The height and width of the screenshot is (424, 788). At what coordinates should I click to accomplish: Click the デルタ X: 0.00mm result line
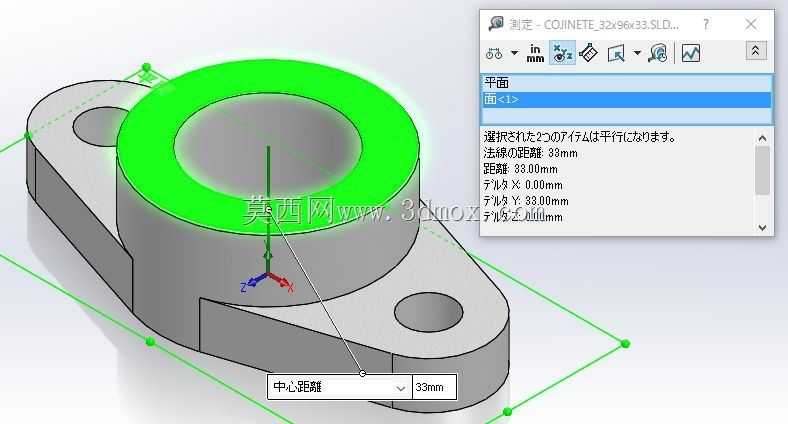(523, 185)
